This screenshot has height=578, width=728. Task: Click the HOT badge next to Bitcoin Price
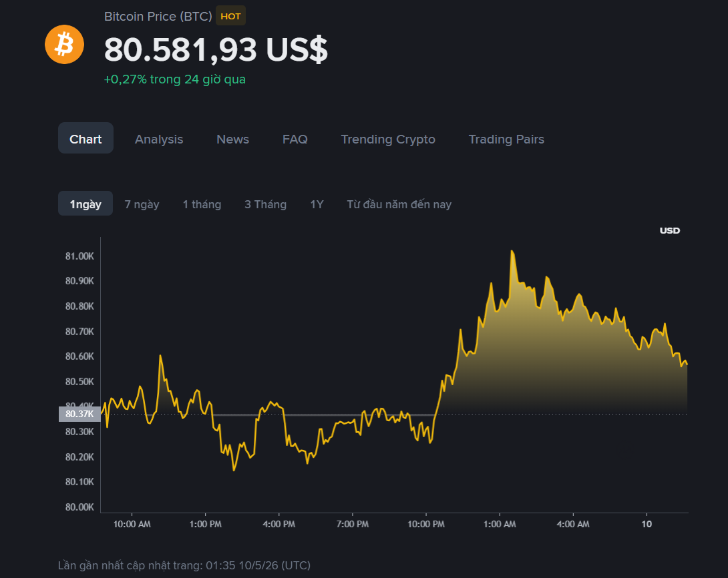pos(230,16)
